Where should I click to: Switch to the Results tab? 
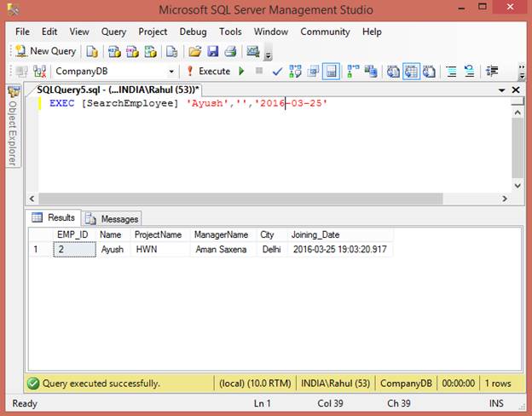click(x=53, y=217)
